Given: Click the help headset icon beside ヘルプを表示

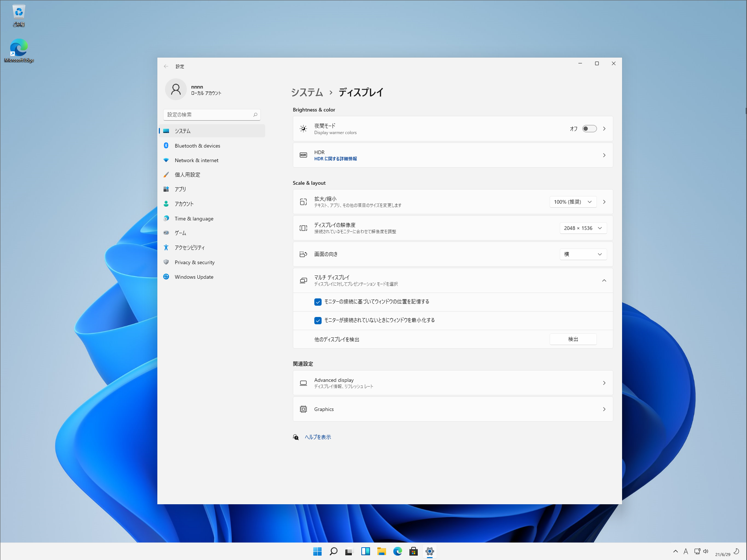Looking at the screenshot, I should pyautogui.click(x=296, y=437).
